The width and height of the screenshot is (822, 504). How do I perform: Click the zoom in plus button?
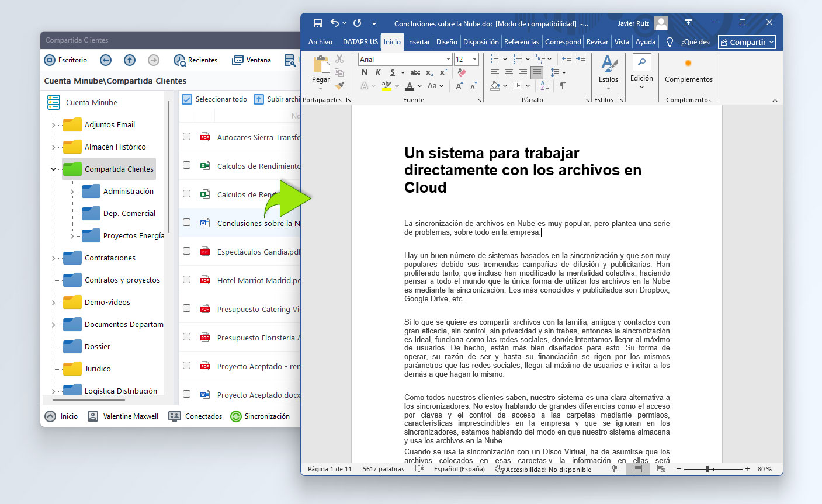[747, 469]
